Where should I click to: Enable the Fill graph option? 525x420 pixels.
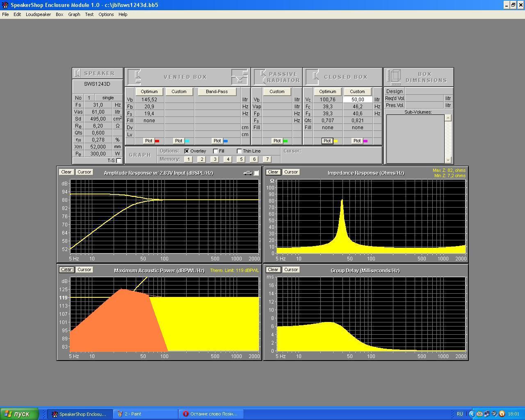point(216,151)
